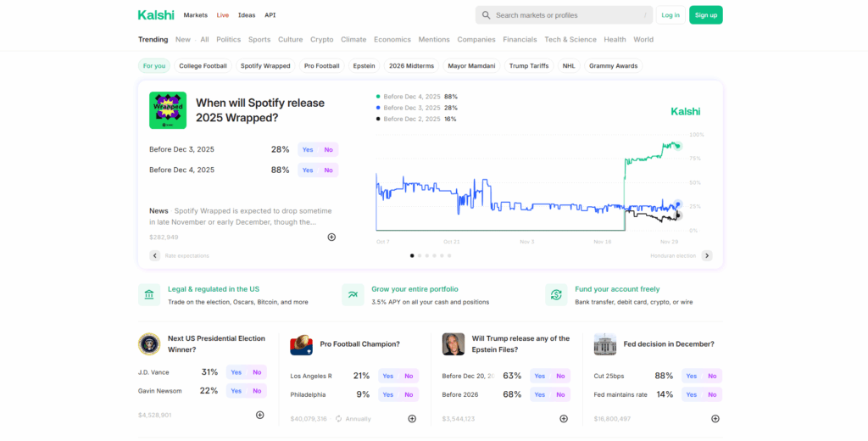Click plus icon on Pro Football Champion card
The width and height of the screenshot is (868, 441).
pos(412,418)
